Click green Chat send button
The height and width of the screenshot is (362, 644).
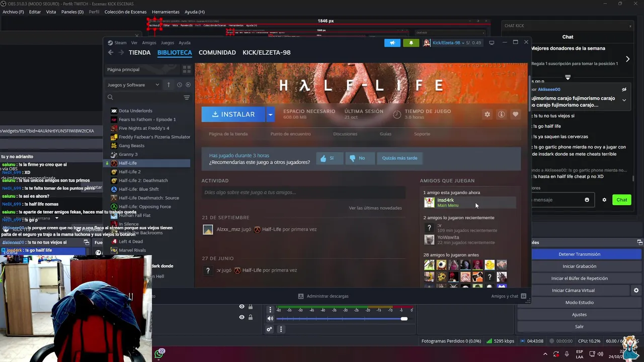point(622,200)
